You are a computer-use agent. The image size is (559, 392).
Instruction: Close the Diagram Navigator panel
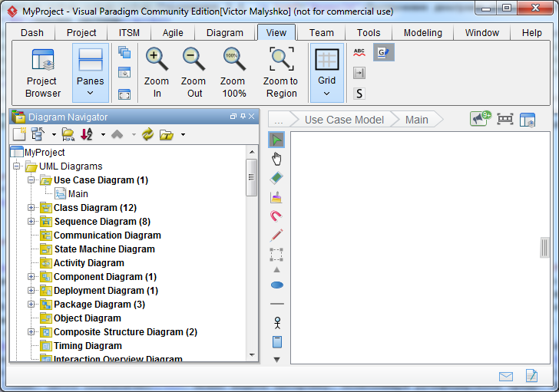[x=252, y=117]
